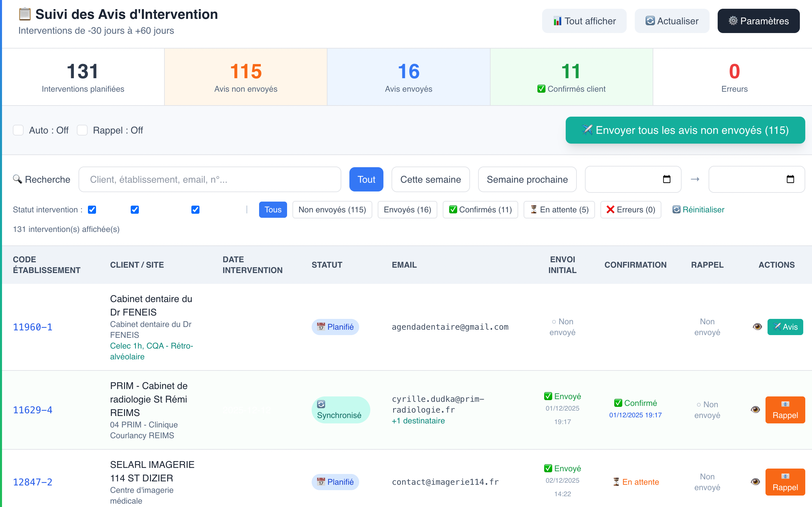Click the hourglass En attente filter icon

[533, 210]
